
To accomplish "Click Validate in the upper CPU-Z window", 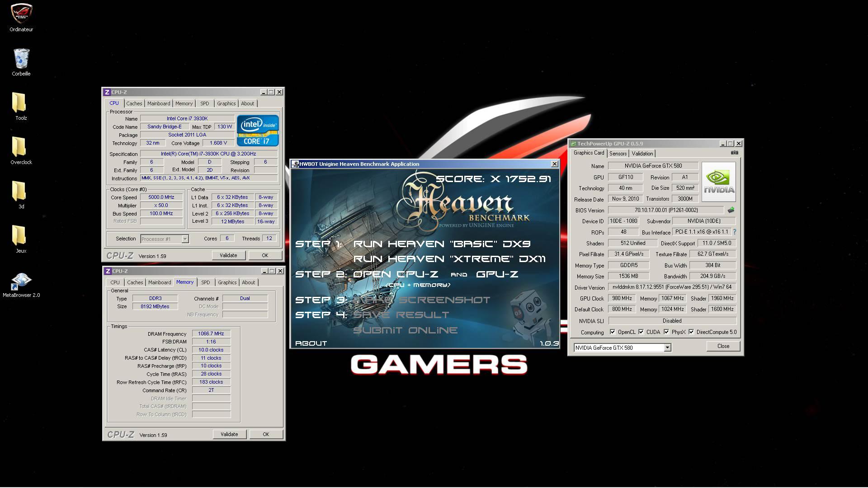I will (228, 255).
